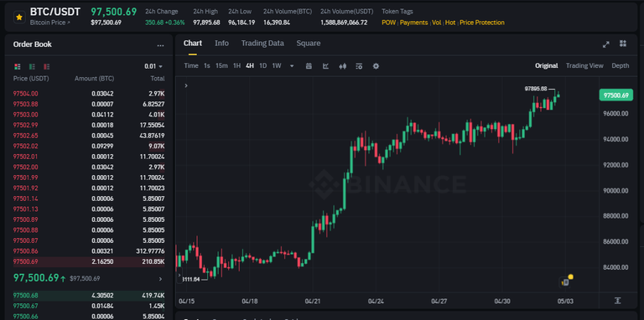Click the 04/21 date label on chart axis
This screenshot has height=320, width=644.
point(313,301)
